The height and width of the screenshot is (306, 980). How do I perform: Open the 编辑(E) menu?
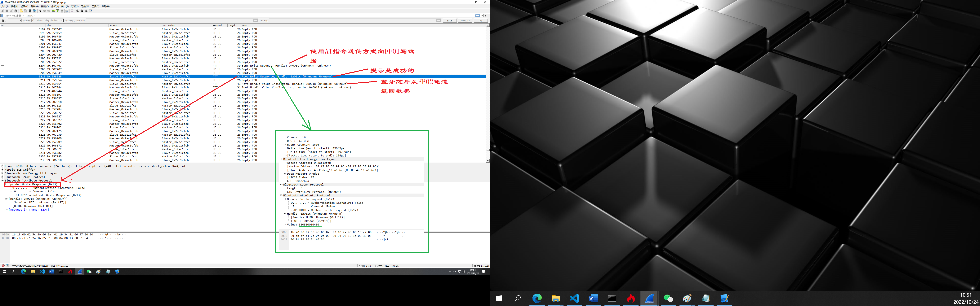point(15,7)
